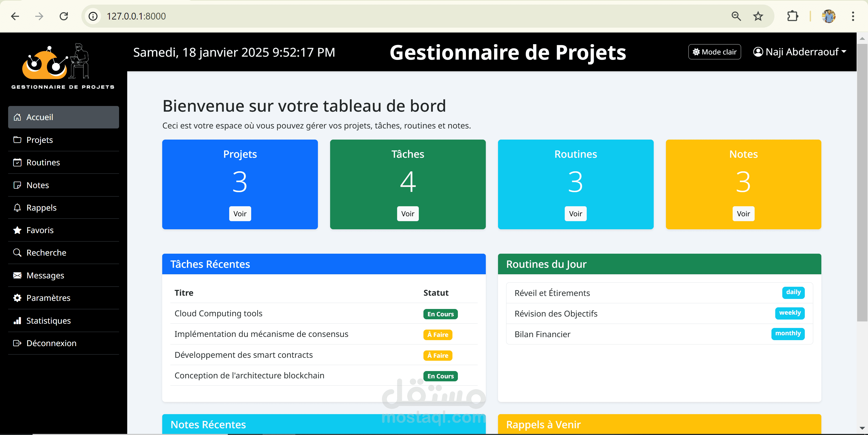Toggle Mode clair theme switch
The height and width of the screenshot is (435, 868).
pyautogui.click(x=714, y=52)
